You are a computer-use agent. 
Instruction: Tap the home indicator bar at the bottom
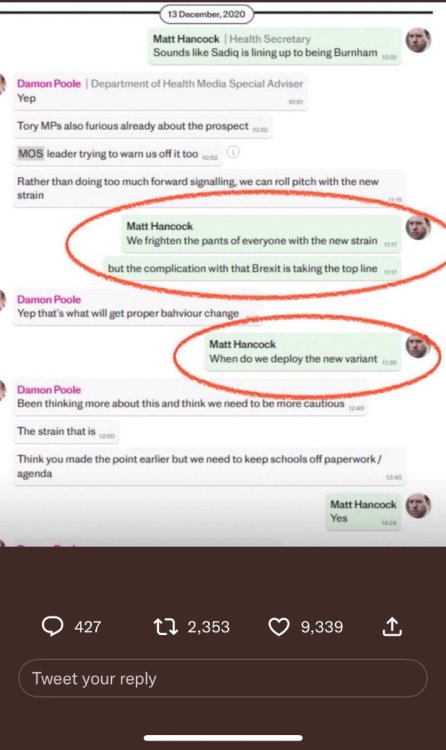pyautogui.click(x=223, y=738)
